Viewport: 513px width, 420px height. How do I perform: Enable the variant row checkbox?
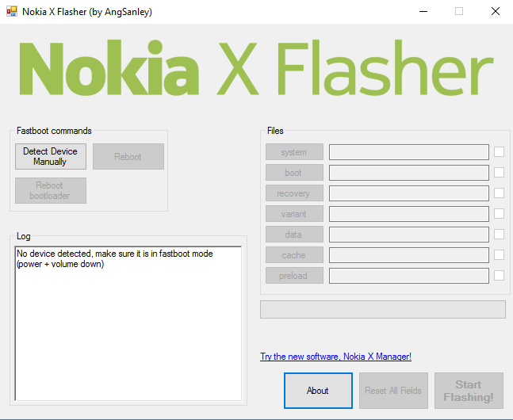click(499, 214)
